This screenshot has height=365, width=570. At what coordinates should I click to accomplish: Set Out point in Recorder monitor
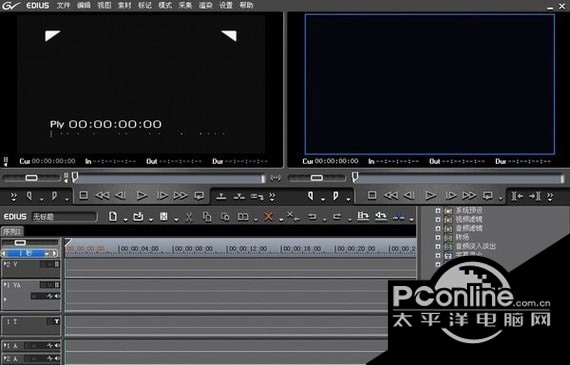pyautogui.click(x=336, y=196)
